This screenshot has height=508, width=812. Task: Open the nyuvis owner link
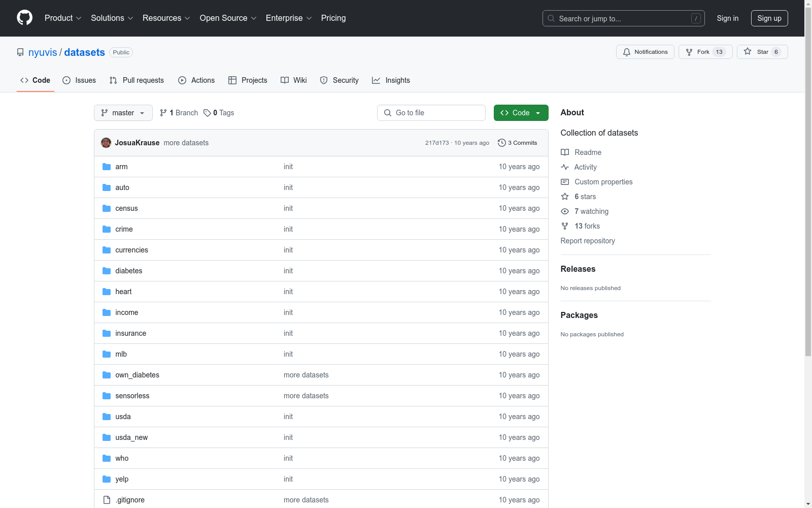[43, 52]
